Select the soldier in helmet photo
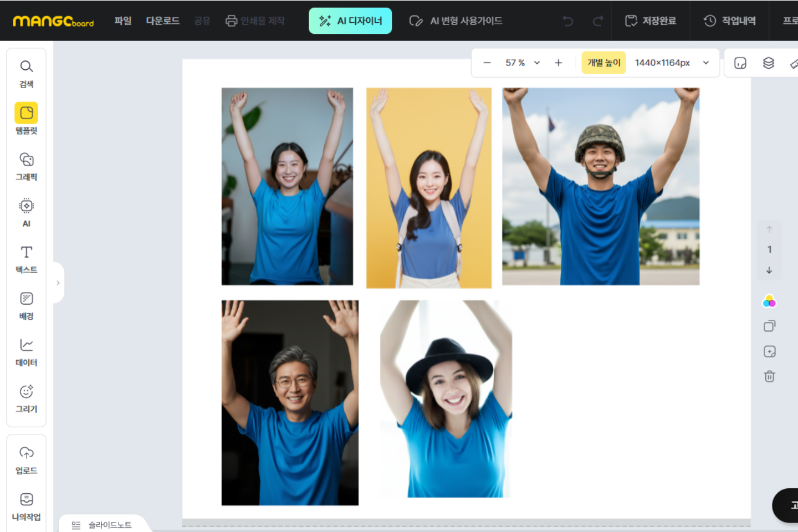This screenshot has width=798, height=532. point(600,186)
